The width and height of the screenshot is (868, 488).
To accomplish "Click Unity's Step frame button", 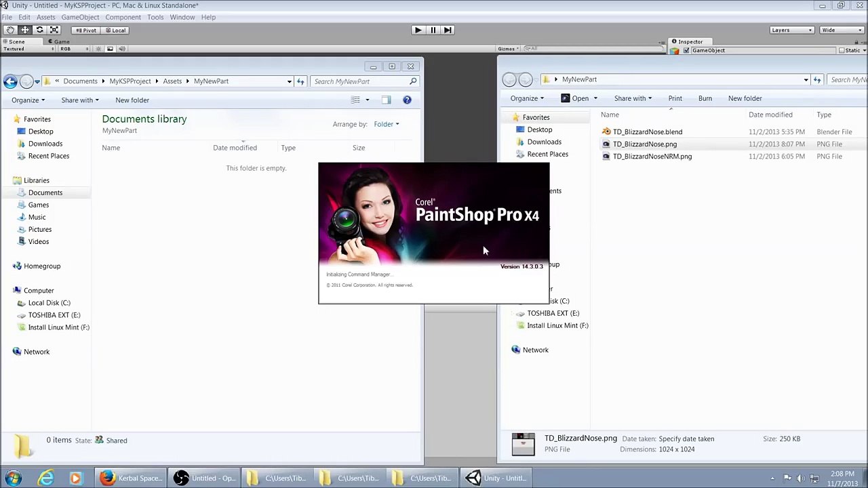I will 448,30.
